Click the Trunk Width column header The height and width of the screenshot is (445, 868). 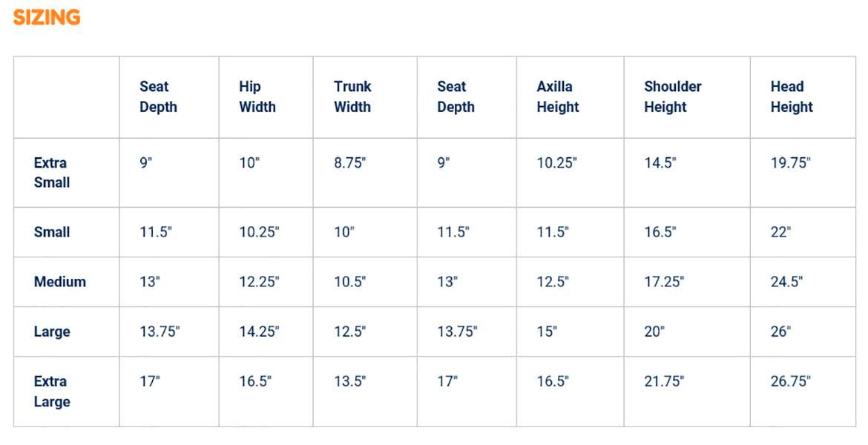click(352, 96)
